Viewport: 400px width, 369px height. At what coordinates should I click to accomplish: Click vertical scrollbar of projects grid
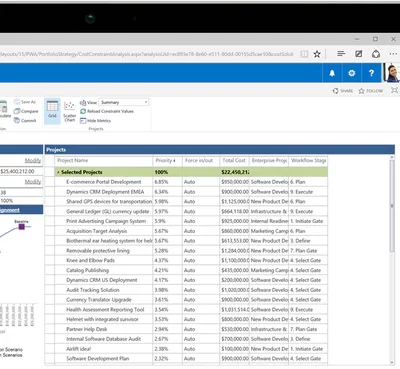[x=392, y=206]
